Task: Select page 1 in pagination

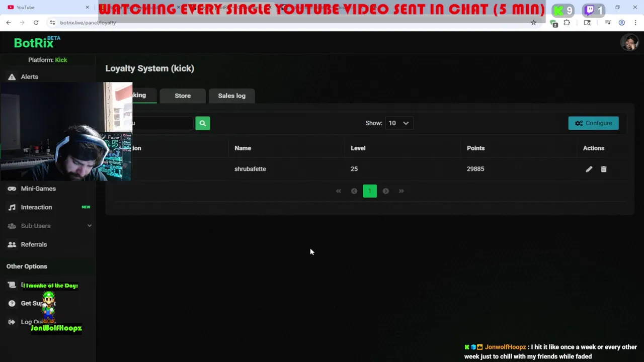Action: pyautogui.click(x=370, y=191)
